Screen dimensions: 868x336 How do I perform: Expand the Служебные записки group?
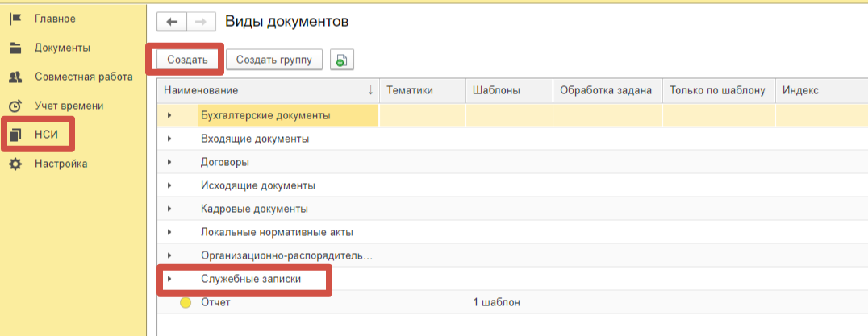[x=169, y=280]
